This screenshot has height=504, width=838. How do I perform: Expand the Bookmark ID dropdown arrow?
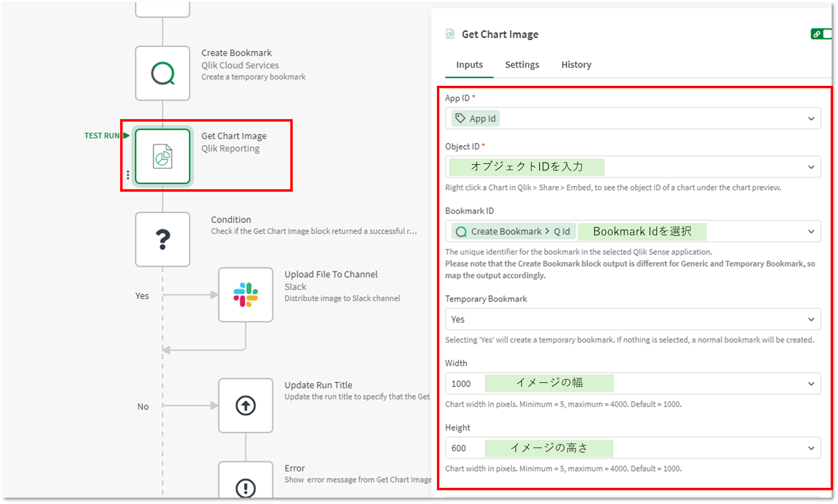811,231
